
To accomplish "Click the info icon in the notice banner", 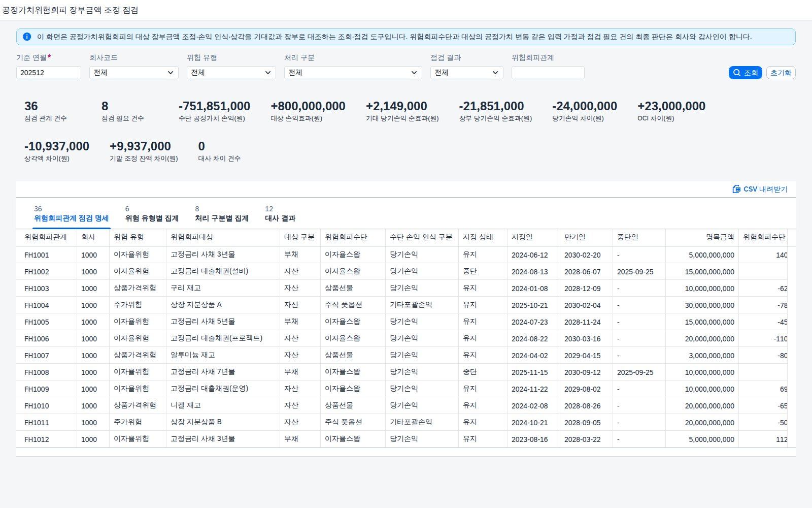I will click(x=27, y=37).
